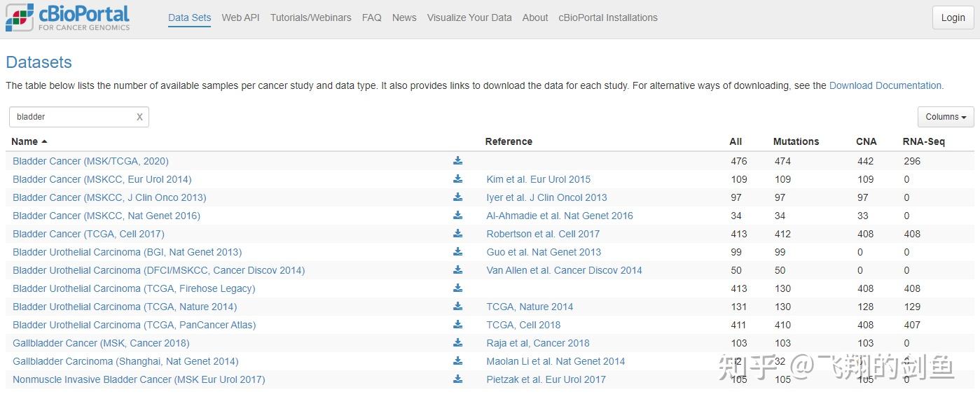Download TCGA PanCancer Atlas bladder dataset
Screen dimensions: 980x406
point(457,325)
